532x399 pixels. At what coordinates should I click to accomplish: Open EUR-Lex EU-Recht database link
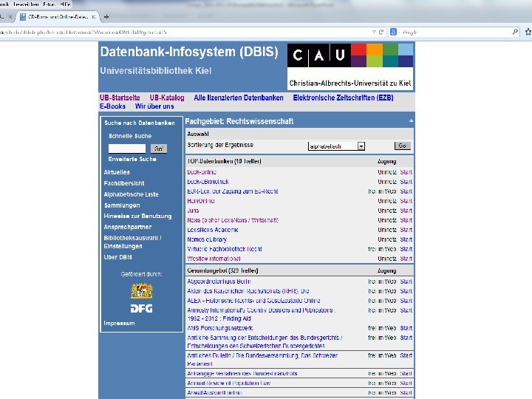click(x=233, y=191)
